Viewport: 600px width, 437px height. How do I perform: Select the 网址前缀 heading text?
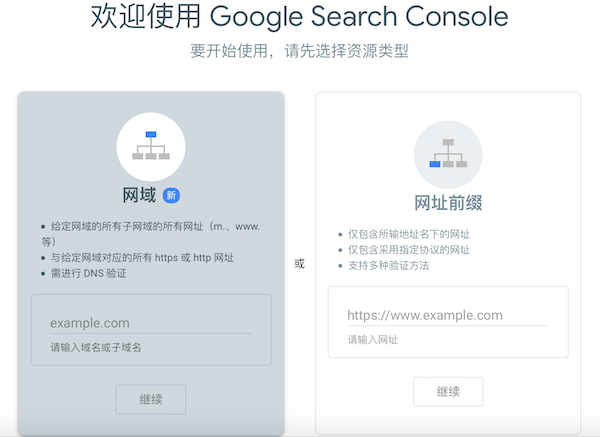(x=448, y=203)
